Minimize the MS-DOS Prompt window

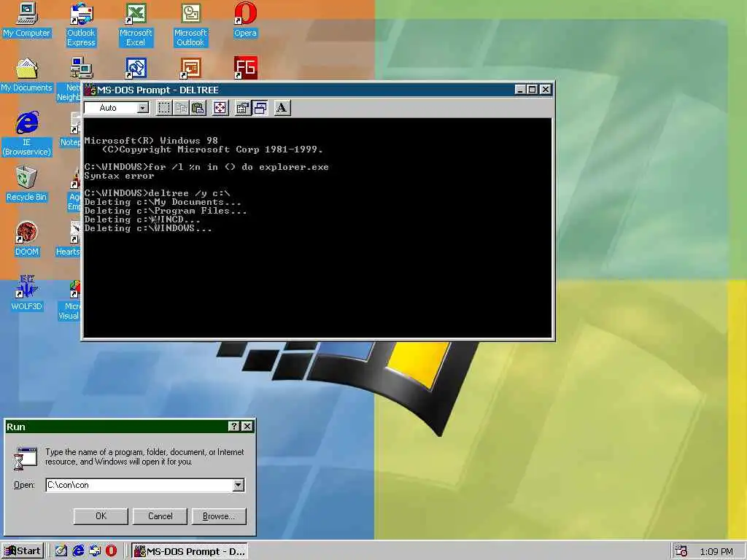pos(520,90)
